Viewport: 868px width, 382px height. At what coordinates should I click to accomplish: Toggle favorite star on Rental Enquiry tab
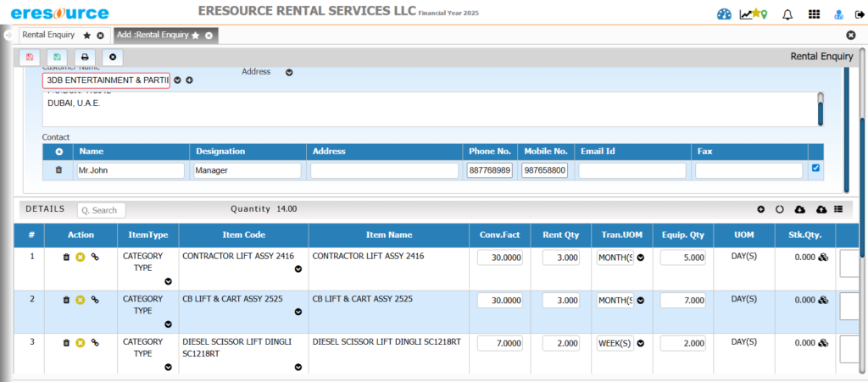pos(86,36)
